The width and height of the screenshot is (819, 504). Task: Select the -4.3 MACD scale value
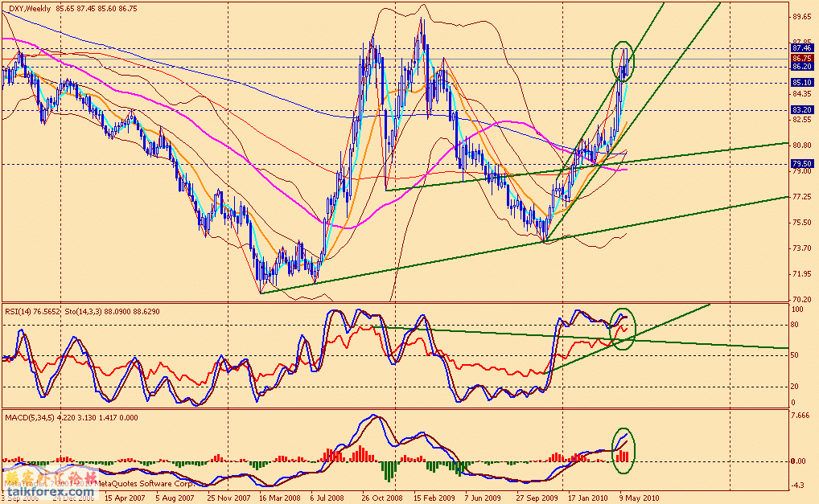[798, 486]
